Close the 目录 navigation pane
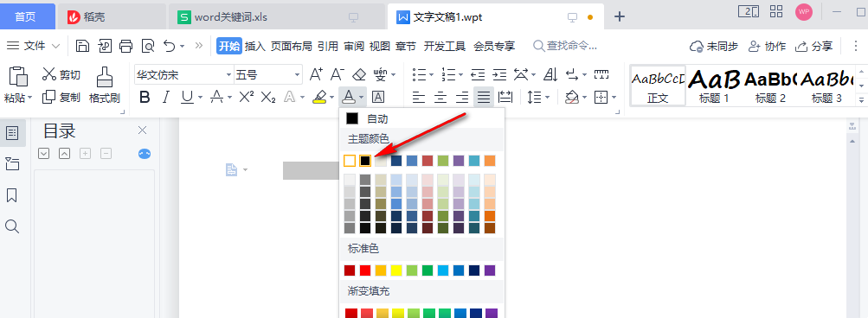Viewport: 868px width, 318px height. (142, 130)
